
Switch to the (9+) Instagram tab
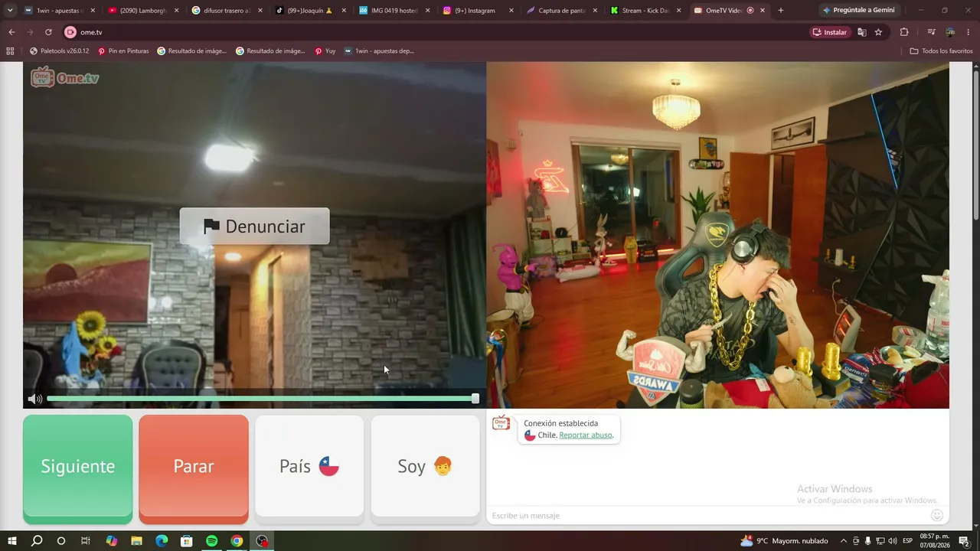coord(477,10)
